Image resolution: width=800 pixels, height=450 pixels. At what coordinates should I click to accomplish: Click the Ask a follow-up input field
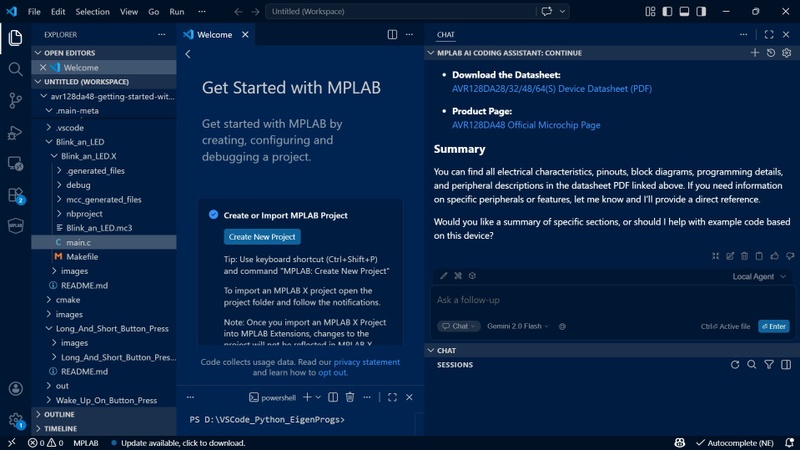[x=612, y=300]
